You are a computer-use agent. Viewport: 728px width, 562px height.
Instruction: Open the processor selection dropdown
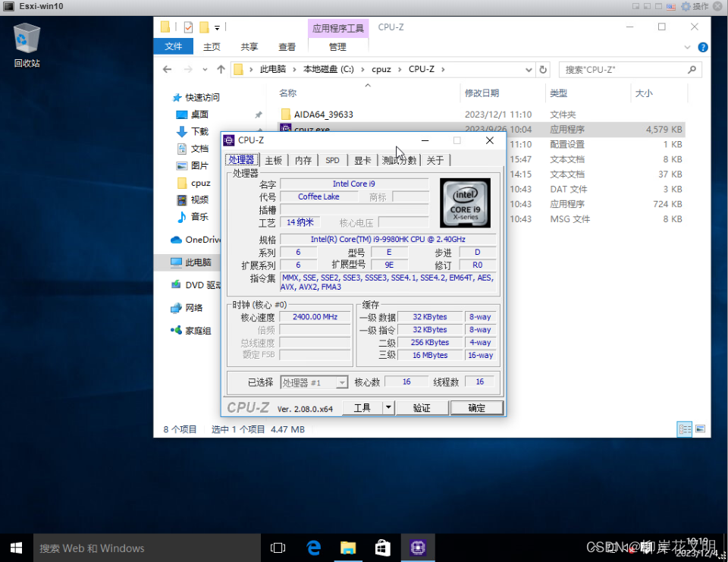pos(342,383)
